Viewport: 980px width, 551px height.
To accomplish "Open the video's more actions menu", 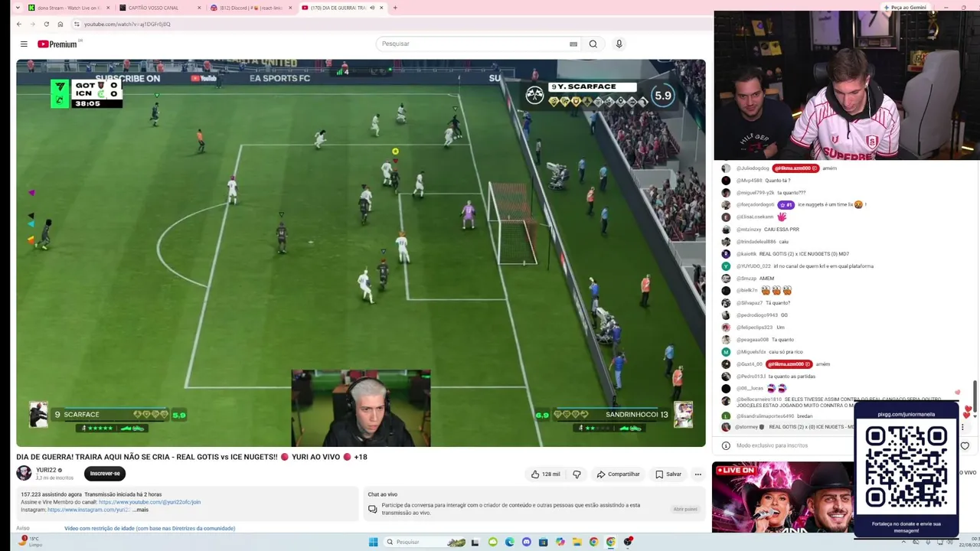I will (x=697, y=474).
